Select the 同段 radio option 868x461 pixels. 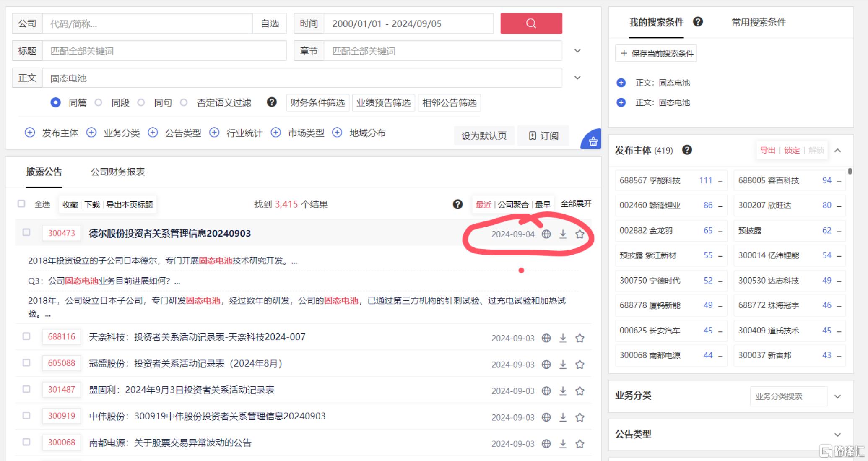click(98, 102)
